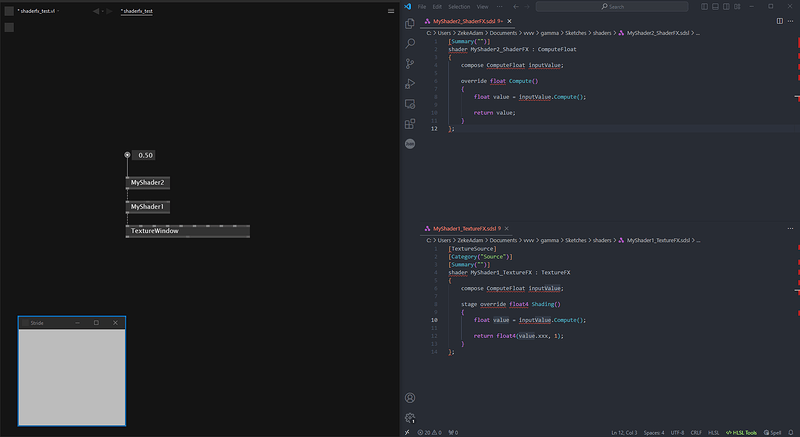Navigate forward with the vvvv right arrow
The image size is (800, 437).
coord(109,11)
